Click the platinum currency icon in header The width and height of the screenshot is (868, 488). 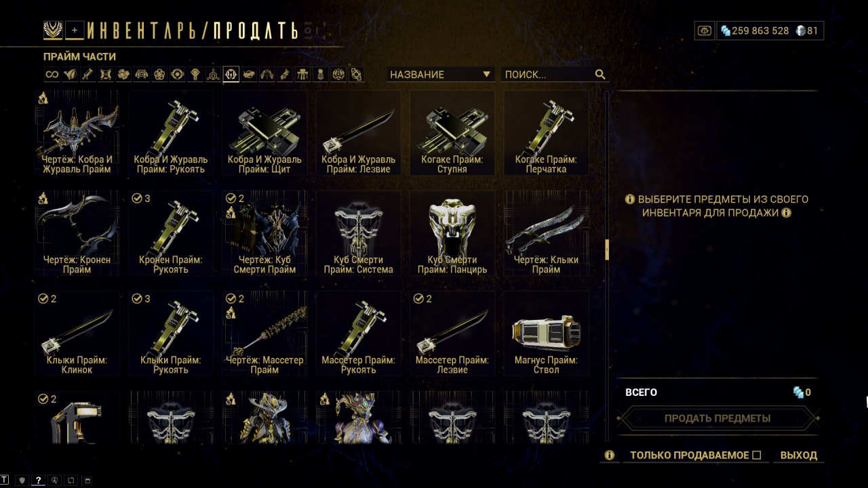[x=800, y=30]
